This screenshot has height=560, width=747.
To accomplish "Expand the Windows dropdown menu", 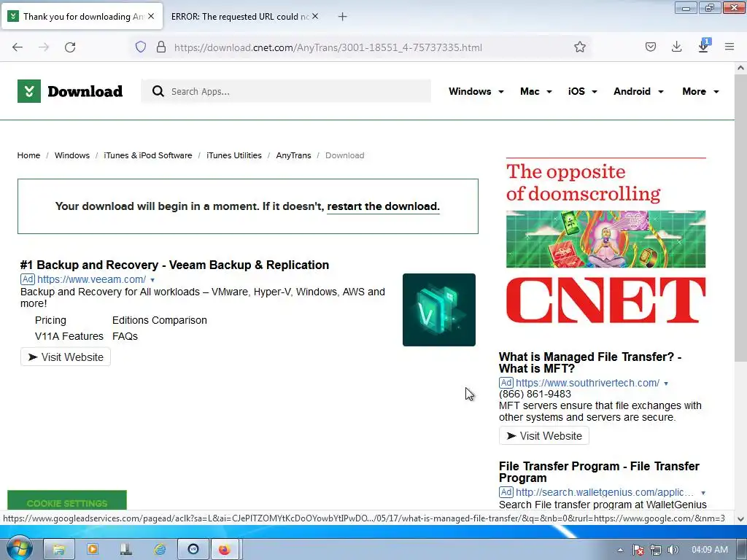I will 476,91.
